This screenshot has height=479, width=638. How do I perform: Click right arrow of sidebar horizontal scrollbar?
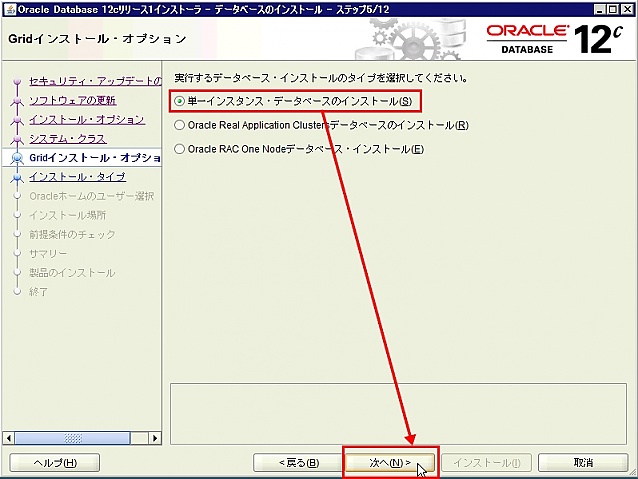(155, 438)
